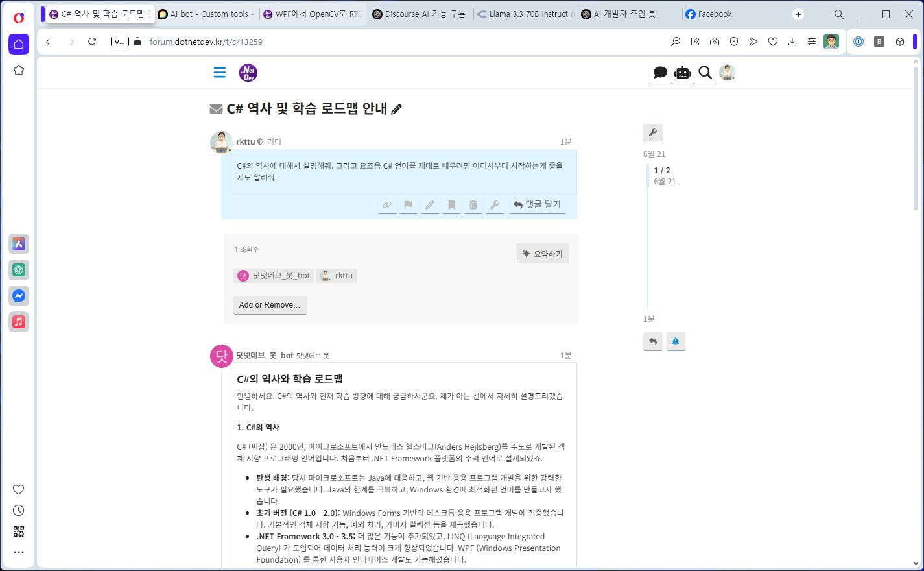Click the topic timeline scroller bar

tap(648, 176)
